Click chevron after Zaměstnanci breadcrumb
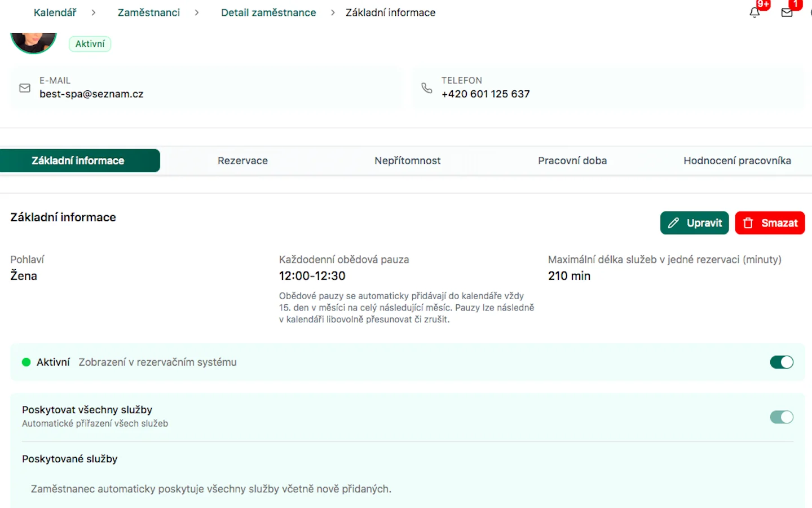This screenshot has height=508, width=812. point(197,12)
